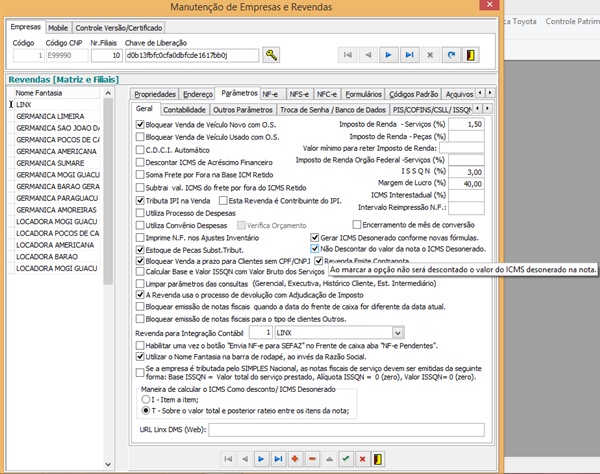Click the key icon beside Chave de Liberação
The image size is (600, 474).
(x=271, y=54)
